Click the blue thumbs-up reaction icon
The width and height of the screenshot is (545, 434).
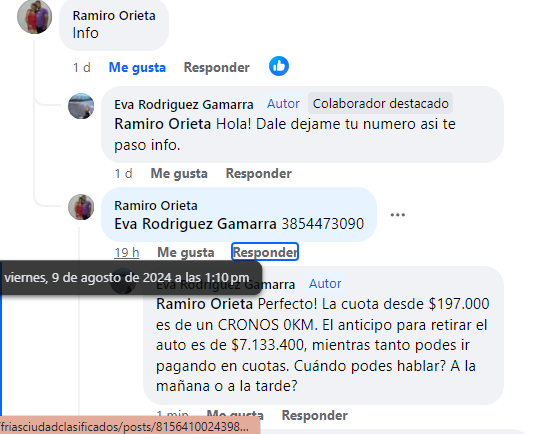tap(279, 66)
